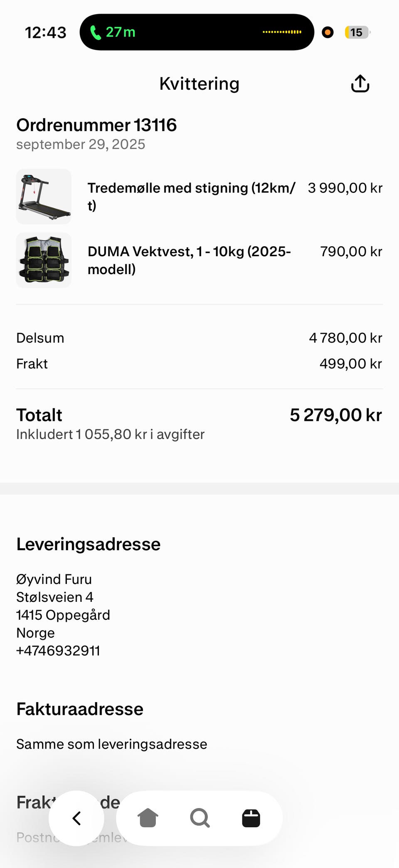Tap the phone number +4746932911
399x868 pixels.
pos(58,650)
